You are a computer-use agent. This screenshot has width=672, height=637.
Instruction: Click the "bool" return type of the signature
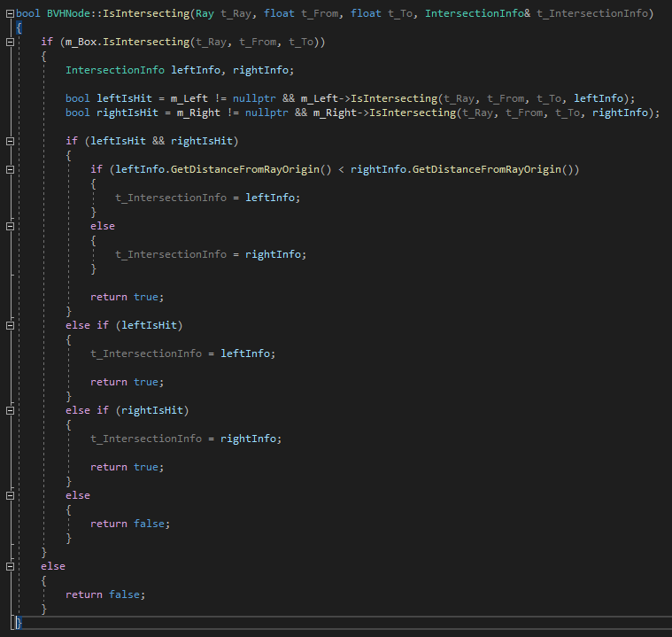(27, 13)
